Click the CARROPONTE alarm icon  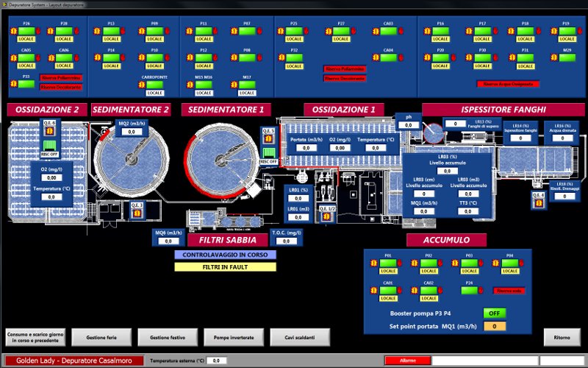142,85
